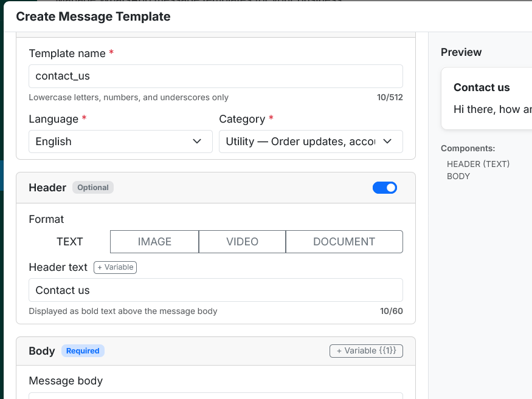The image size is (532, 399).
Task: Select the BODY component in Preview
Action: pos(458,176)
